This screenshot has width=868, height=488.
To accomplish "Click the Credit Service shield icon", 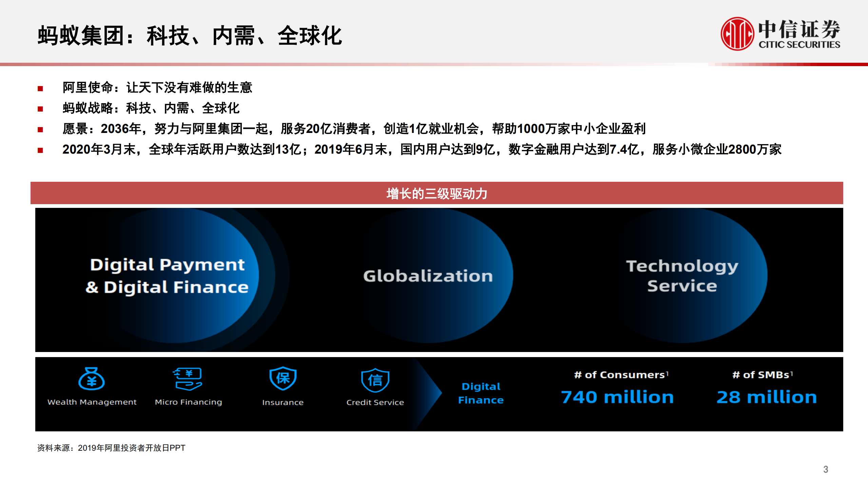I will coord(375,380).
